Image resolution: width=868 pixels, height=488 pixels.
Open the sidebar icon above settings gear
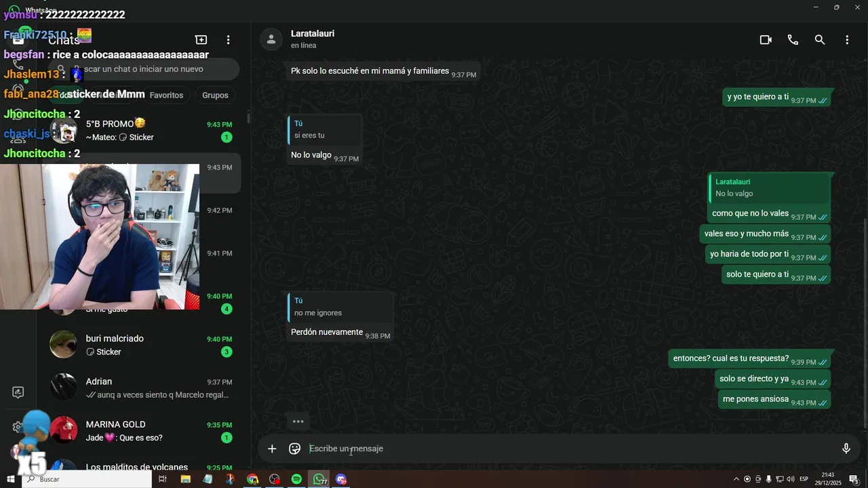pyautogui.click(x=18, y=392)
